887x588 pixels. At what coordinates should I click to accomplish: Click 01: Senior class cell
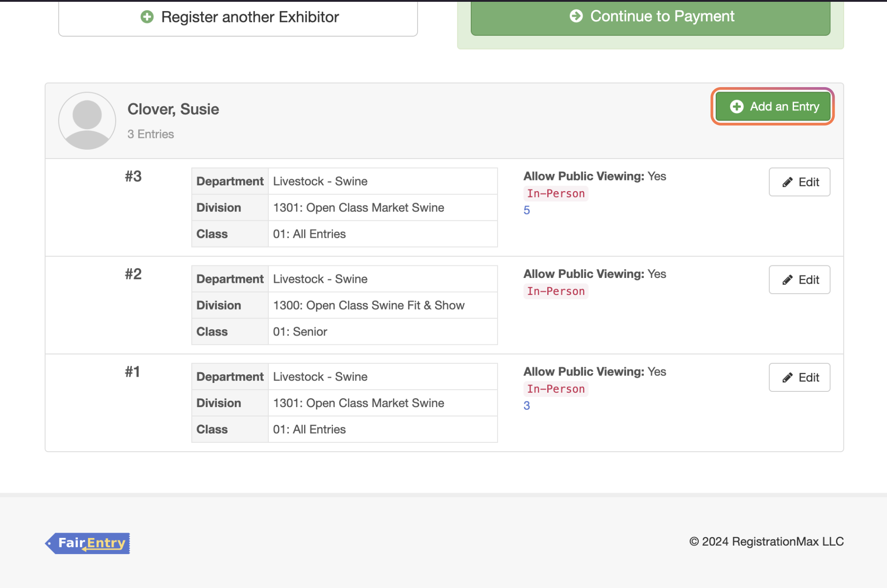[383, 332]
